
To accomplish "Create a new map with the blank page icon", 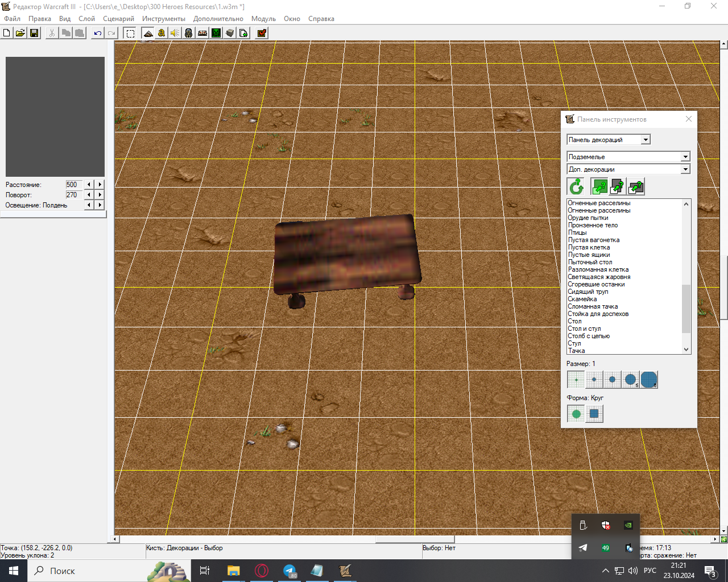I will coord(7,33).
